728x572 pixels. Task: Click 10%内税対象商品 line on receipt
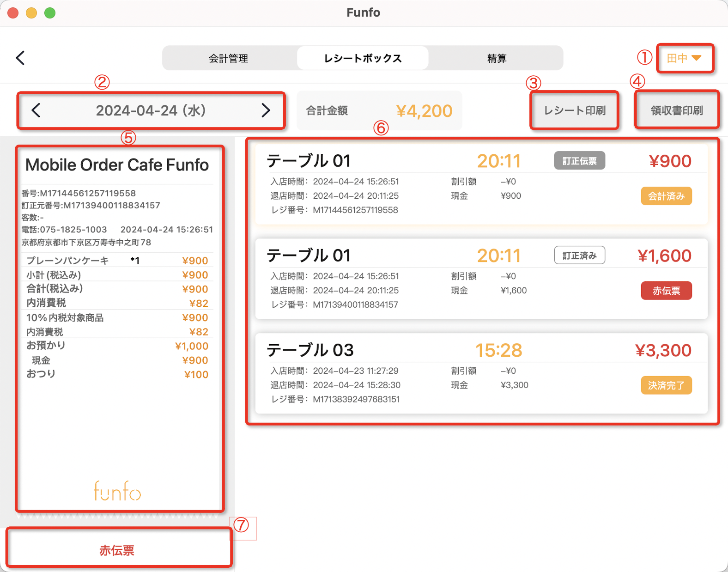117,318
